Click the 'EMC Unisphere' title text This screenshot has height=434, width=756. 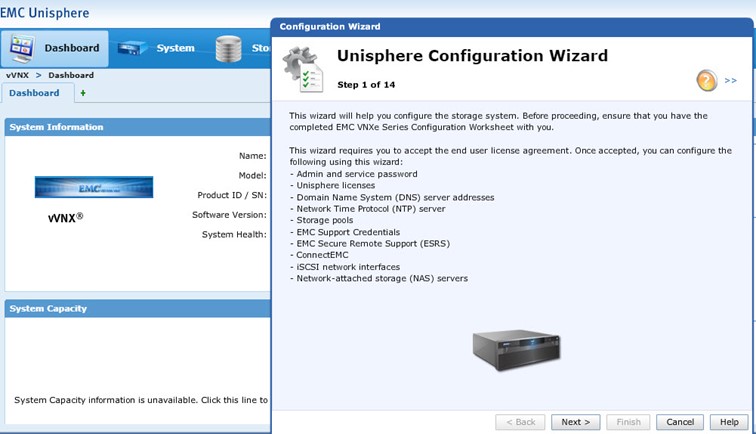coord(44,13)
